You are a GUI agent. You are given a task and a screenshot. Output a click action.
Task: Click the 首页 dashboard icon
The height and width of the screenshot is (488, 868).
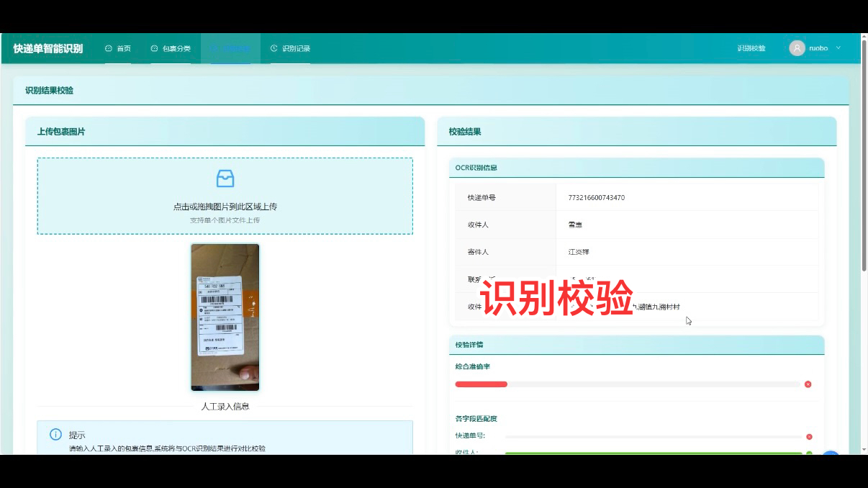point(109,48)
